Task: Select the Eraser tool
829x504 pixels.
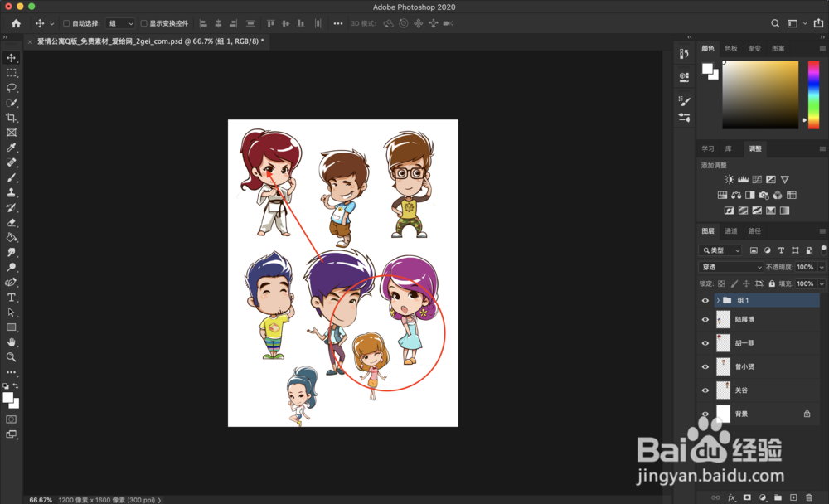Action: point(11,223)
